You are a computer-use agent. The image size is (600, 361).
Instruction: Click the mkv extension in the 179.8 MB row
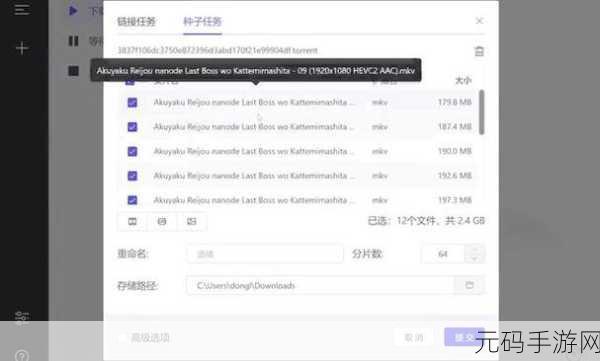point(380,102)
